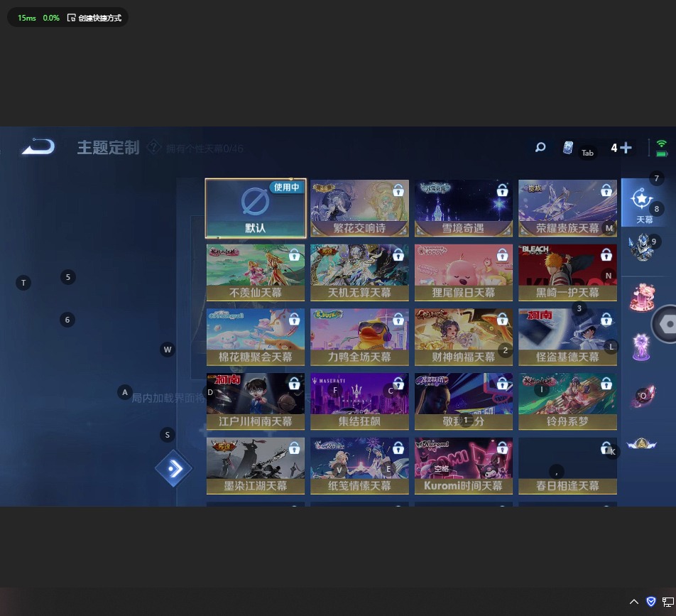Select the pink gift pedestal sidebar icon
676x616 pixels.
642,298
